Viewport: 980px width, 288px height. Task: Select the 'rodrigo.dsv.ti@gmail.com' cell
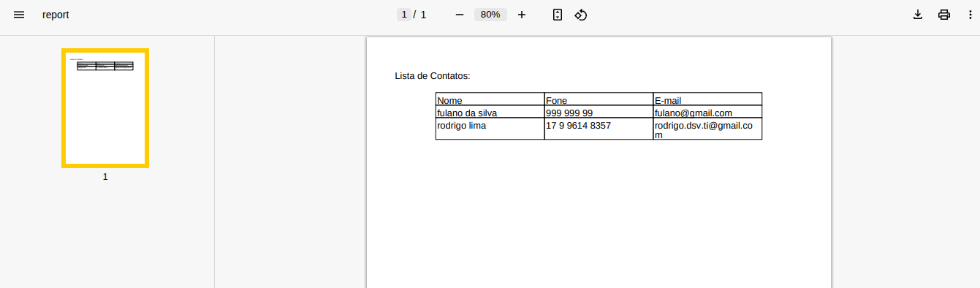(x=707, y=129)
